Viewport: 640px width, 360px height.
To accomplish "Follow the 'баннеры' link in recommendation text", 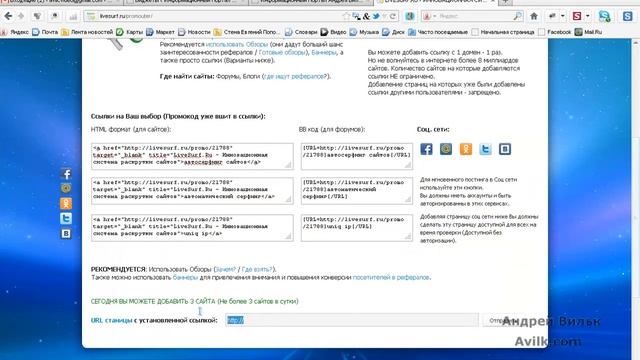I will 185,278.
